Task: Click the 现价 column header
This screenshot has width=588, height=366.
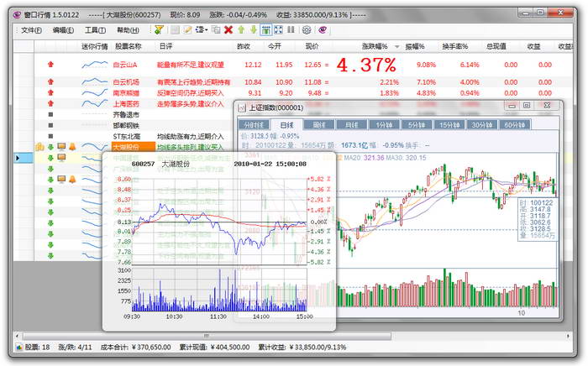Action: click(312, 46)
